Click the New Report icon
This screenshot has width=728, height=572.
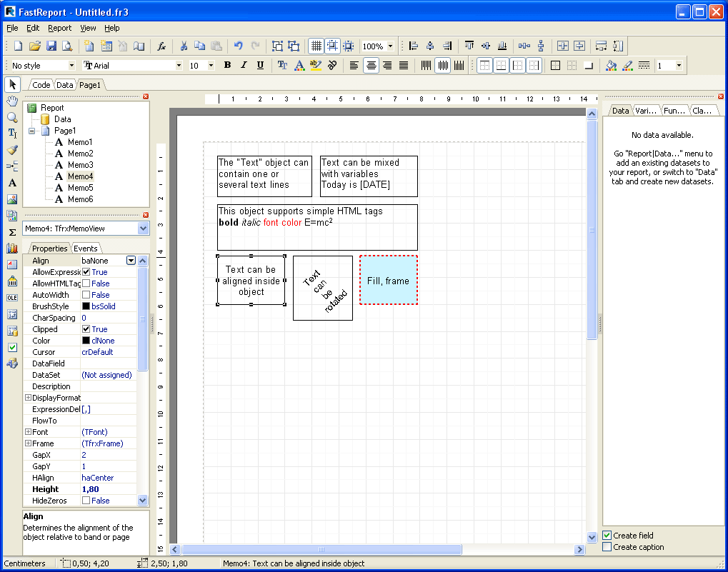(18, 46)
